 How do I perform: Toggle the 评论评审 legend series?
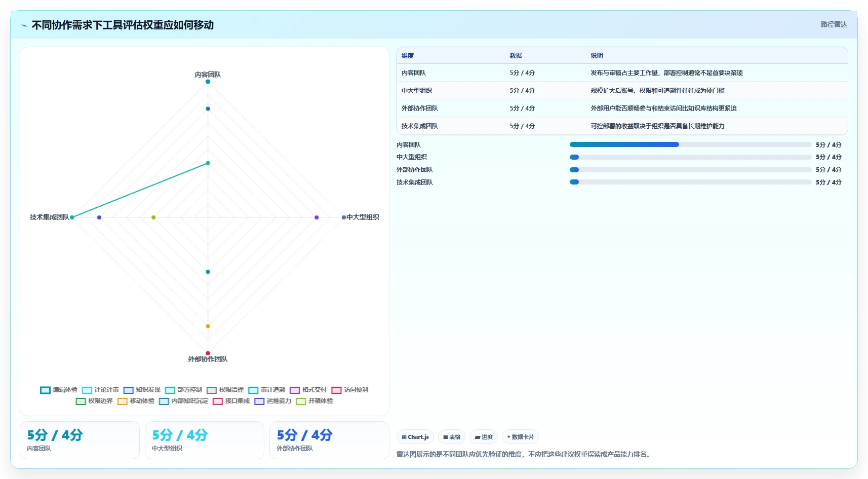coord(100,390)
